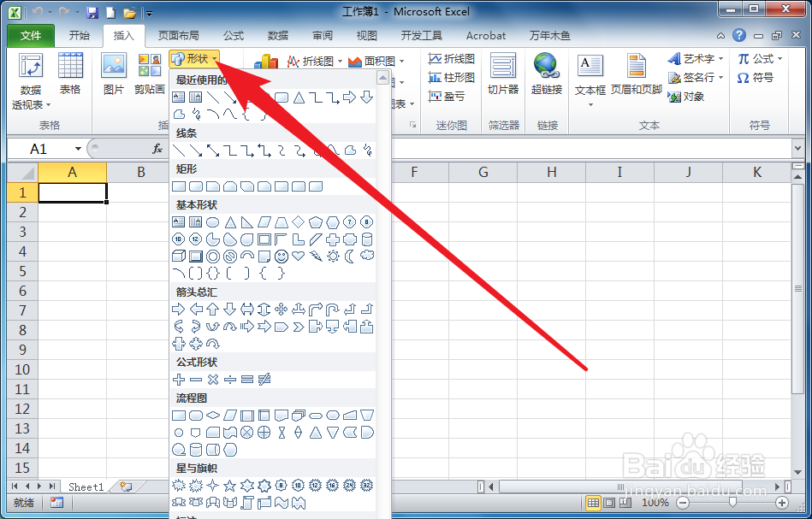Toggle macro recording icon in status bar
812x519 pixels.
click(x=56, y=503)
